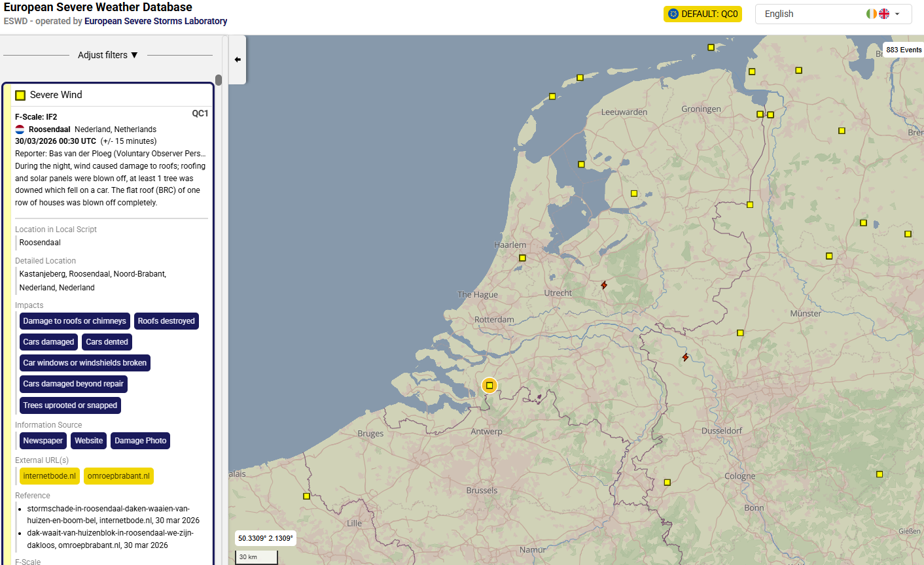Click the Newspaper information source tag
Viewport: 924px width, 565px height.
tap(43, 441)
